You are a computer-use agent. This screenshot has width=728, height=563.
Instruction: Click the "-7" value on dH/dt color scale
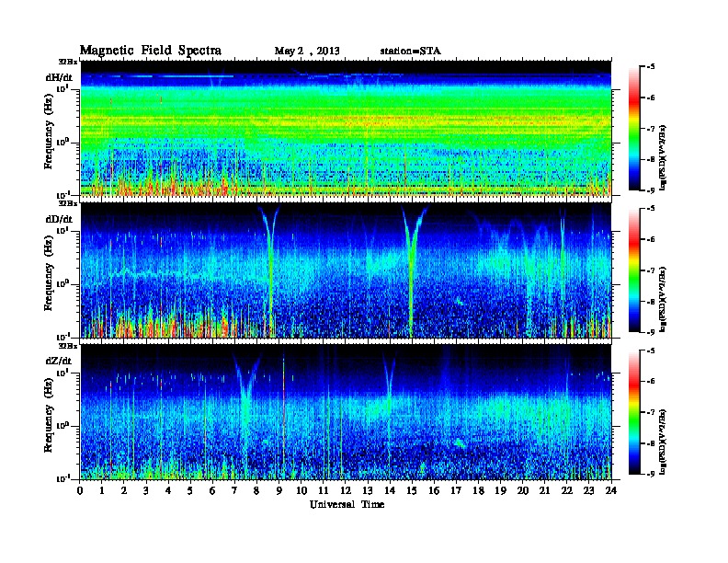coord(651,129)
